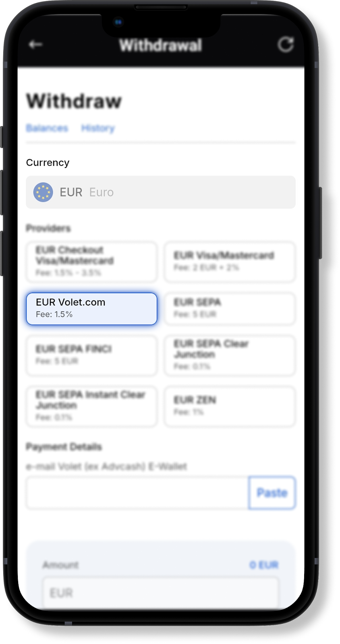The width and height of the screenshot is (340, 644).
Task: Choose EUR SEPA FINCI provider
Action: click(91, 356)
